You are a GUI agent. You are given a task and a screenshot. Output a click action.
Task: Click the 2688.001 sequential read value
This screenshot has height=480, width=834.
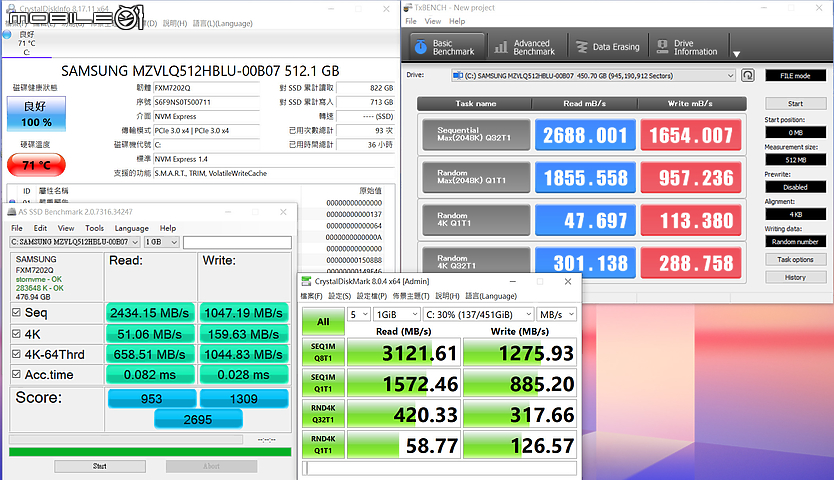(x=585, y=135)
